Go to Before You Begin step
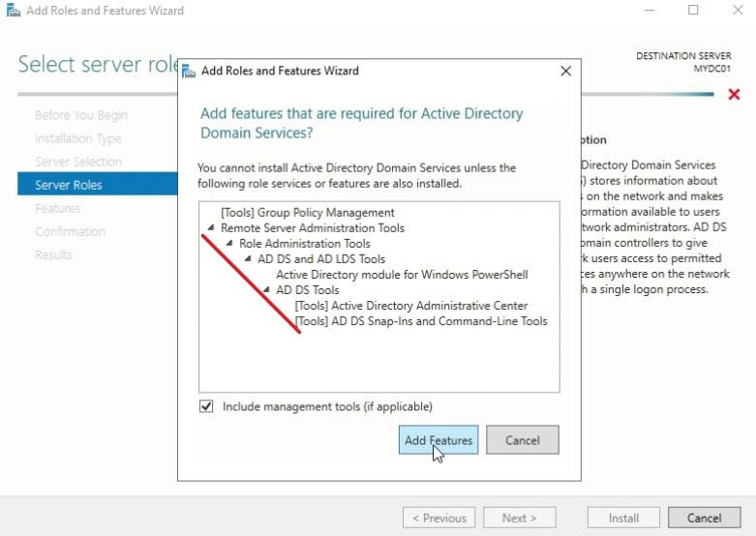Screen dimensions: 756x536 (81, 115)
